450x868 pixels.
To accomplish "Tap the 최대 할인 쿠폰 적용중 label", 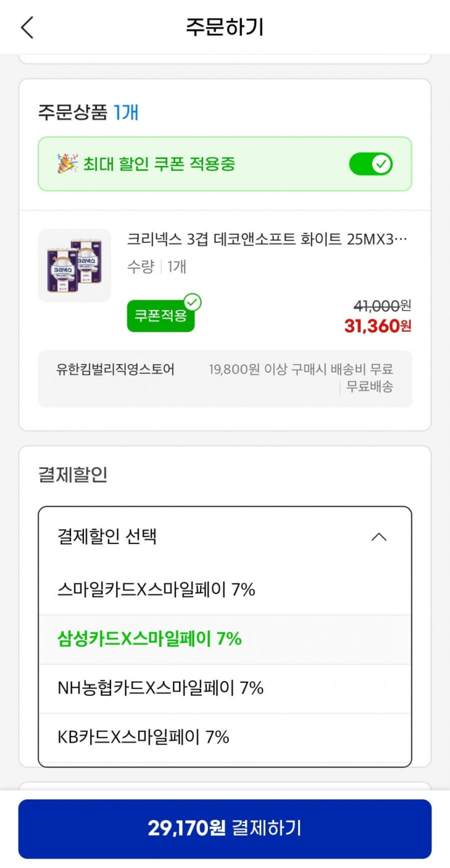I will pyautogui.click(x=159, y=164).
